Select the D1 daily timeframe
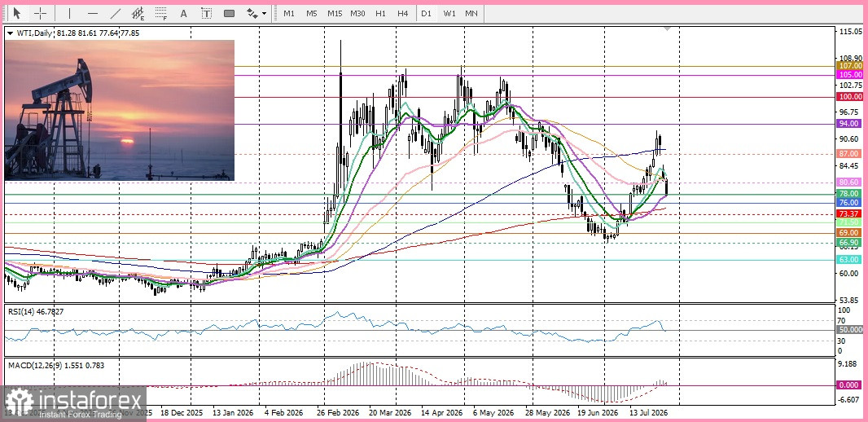This screenshot has width=868, height=422. point(426,13)
